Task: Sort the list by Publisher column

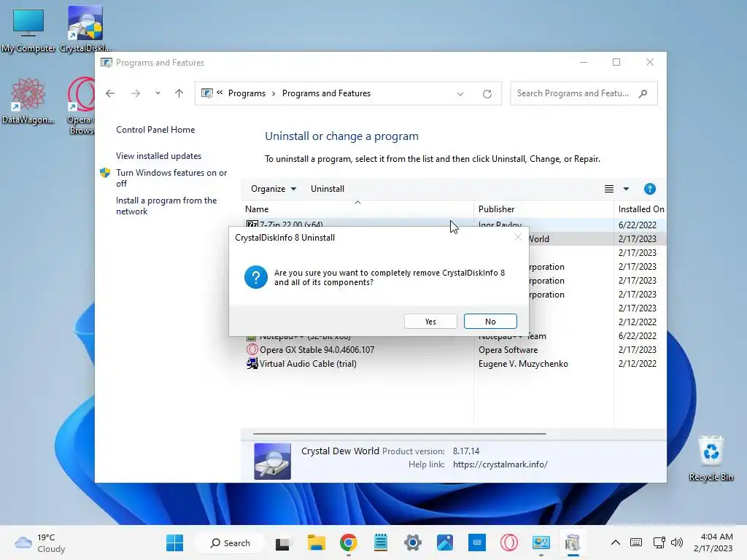Action: [543, 209]
